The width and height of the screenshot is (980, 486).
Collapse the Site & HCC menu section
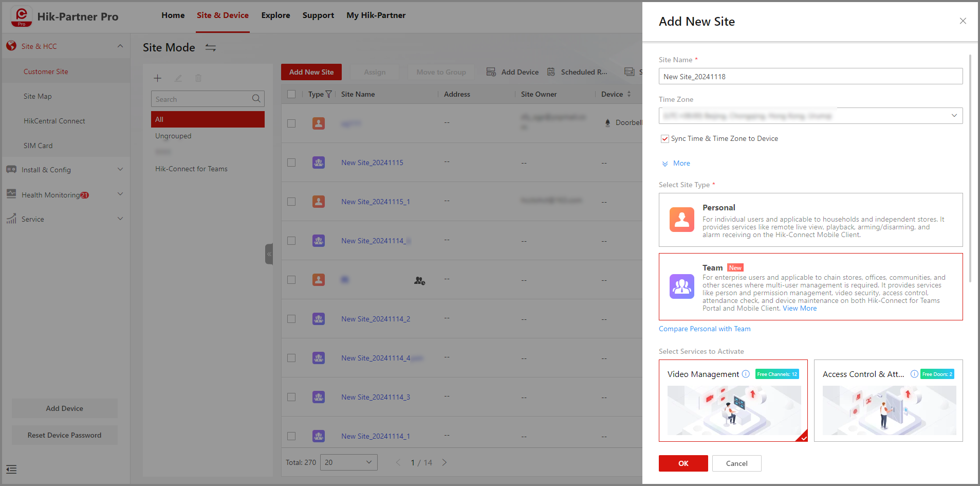tap(120, 46)
